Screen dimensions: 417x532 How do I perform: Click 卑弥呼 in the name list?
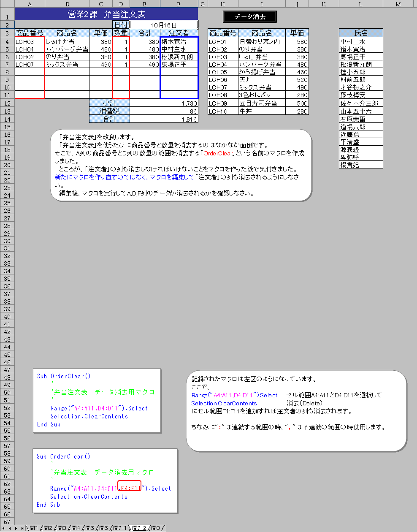[x=361, y=157]
